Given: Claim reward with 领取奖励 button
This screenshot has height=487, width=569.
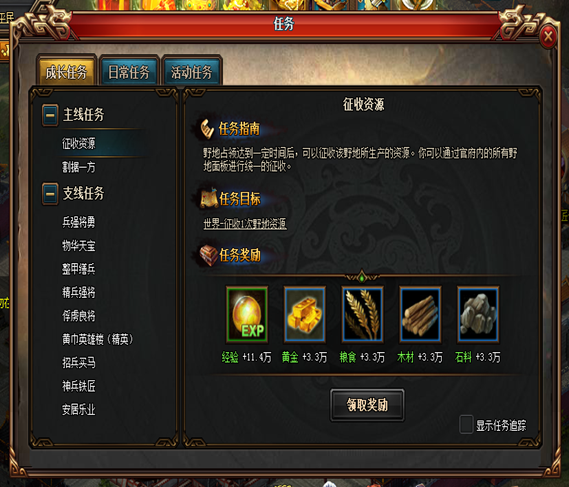Looking at the screenshot, I should [367, 405].
